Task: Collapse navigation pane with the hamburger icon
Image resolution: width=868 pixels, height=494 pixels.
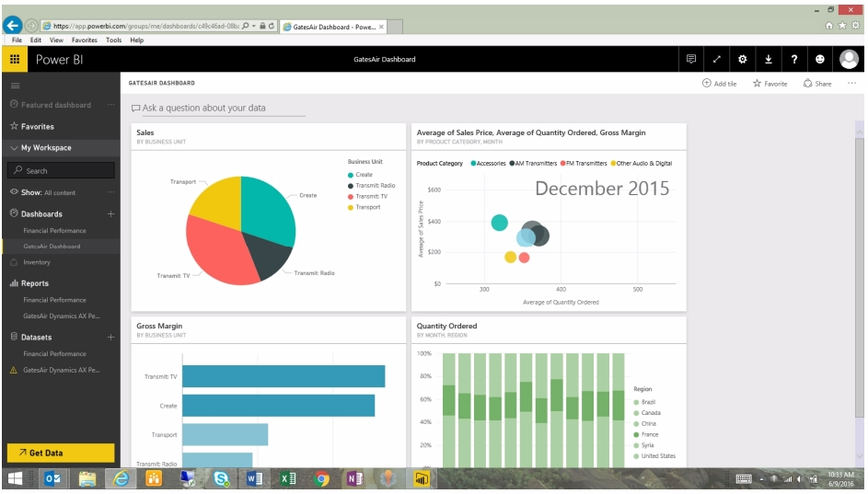Action: pyautogui.click(x=14, y=85)
